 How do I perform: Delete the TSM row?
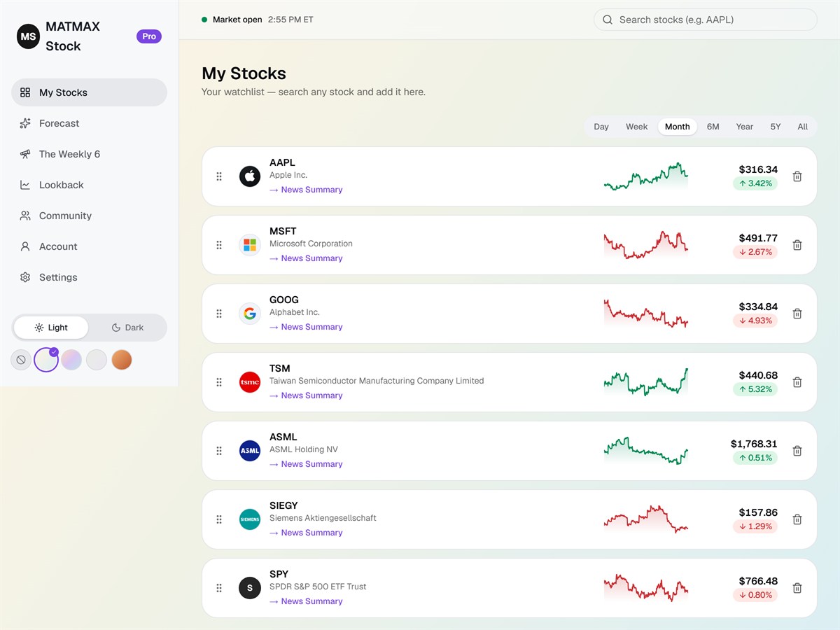click(x=797, y=382)
